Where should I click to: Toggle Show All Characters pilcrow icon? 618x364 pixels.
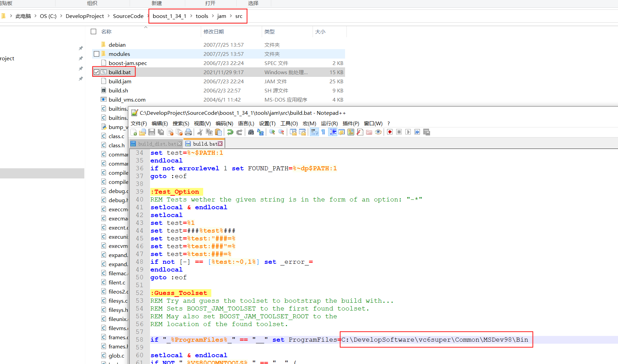[x=323, y=132]
